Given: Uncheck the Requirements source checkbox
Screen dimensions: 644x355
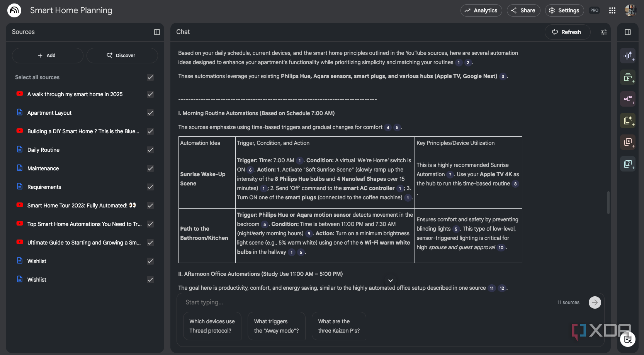Looking at the screenshot, I should (x=151, y=187).
